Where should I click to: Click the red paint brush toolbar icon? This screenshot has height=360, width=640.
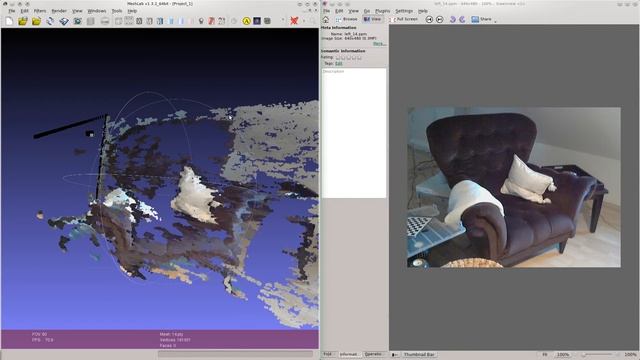[x=211, y=21]
